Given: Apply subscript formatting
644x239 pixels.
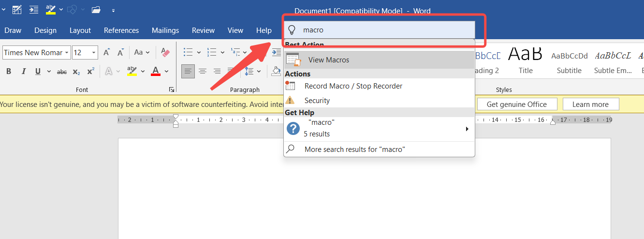Looking at the screenshot, I should pyautogui.click(x=76, y=72).
